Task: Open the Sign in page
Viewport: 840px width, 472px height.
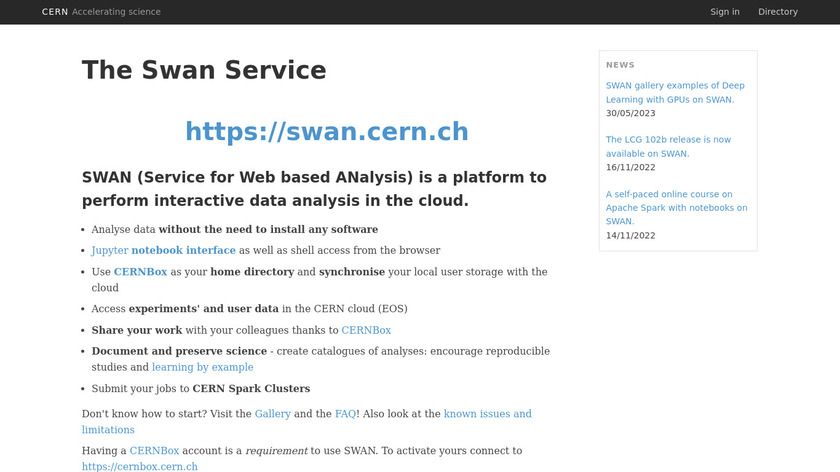Action: coord(725,12)
